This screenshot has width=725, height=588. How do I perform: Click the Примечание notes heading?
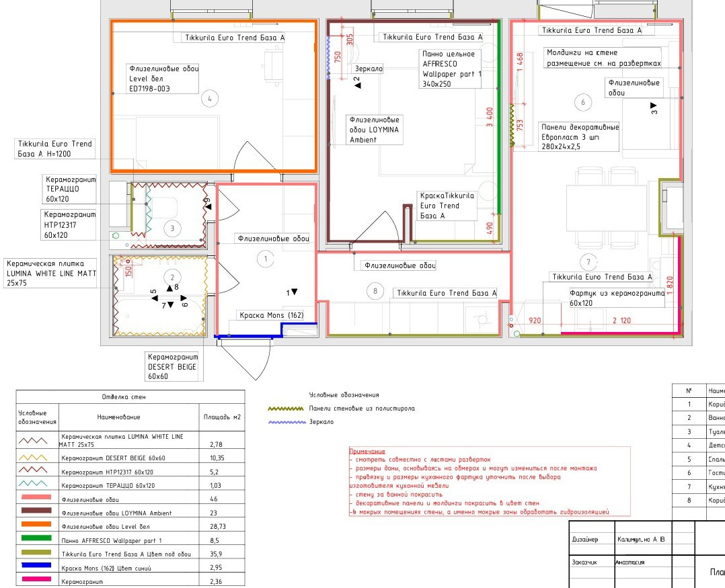[367, 451]
